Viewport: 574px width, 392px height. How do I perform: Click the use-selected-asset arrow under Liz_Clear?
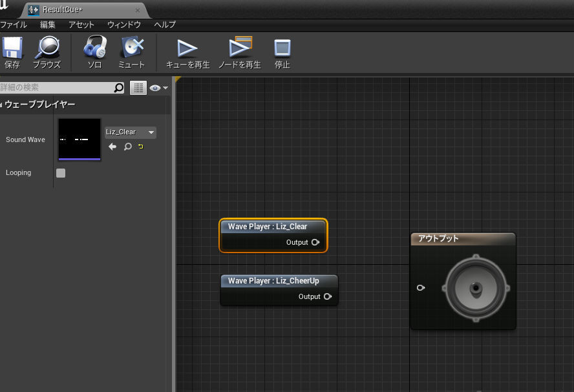112,147
